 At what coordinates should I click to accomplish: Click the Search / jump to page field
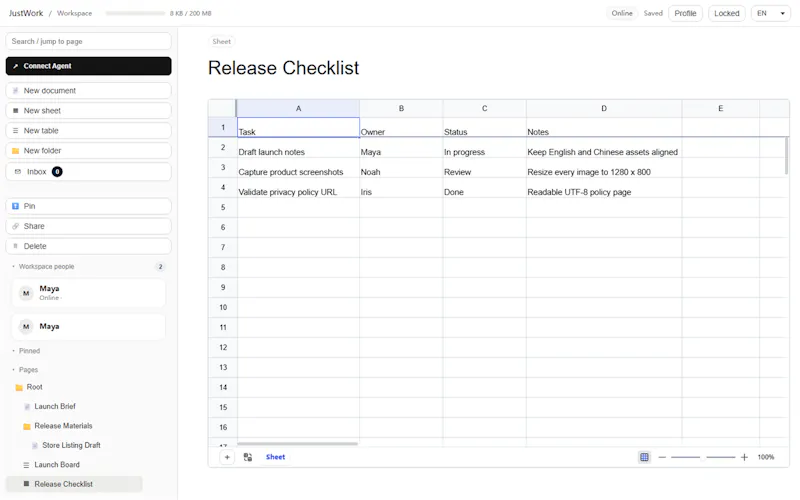88,41
